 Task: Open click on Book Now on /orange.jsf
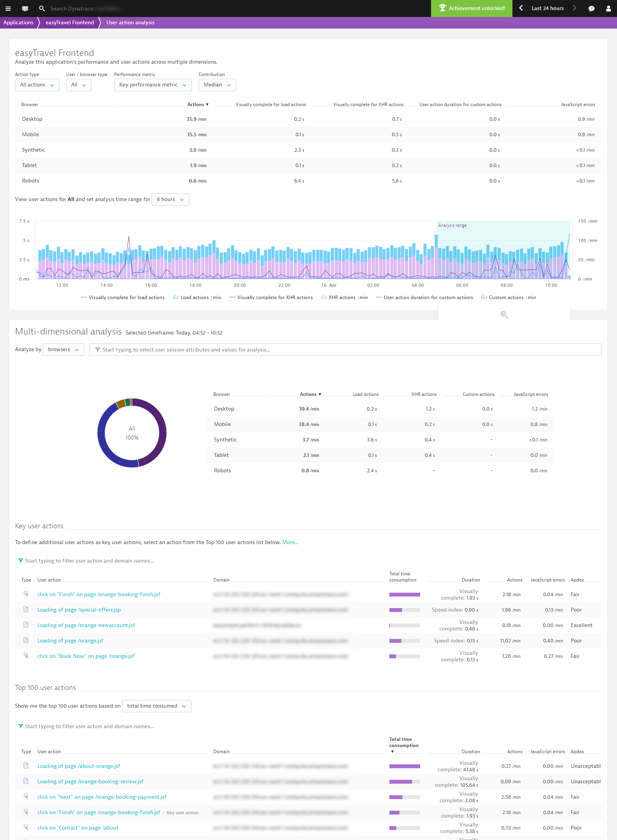pyautogui.click(x=86, y=656)
